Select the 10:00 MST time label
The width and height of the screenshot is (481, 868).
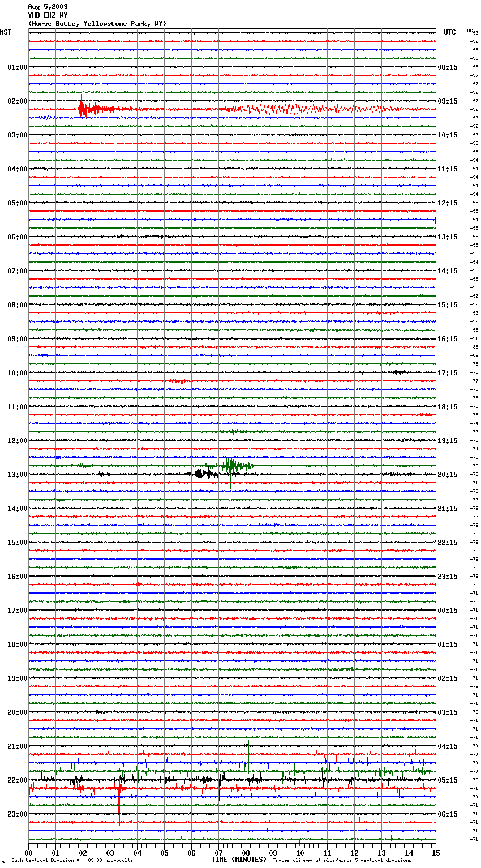point(18,373)
